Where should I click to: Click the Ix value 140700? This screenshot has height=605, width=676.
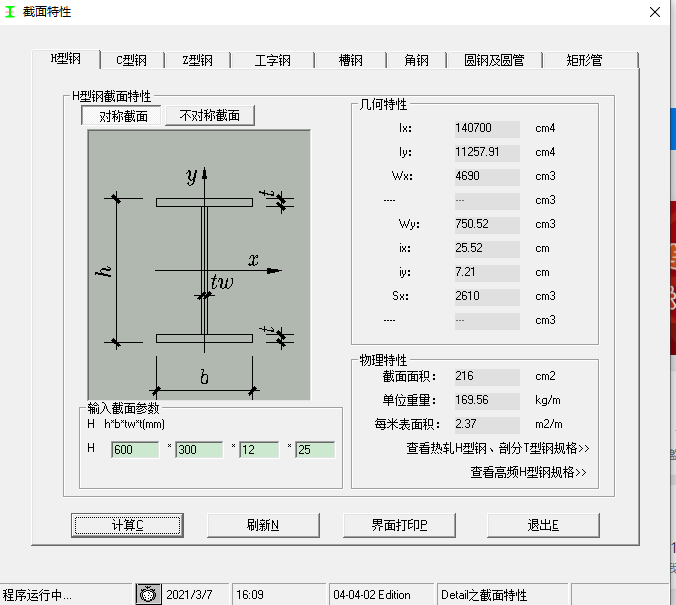(x=487, y=129)
